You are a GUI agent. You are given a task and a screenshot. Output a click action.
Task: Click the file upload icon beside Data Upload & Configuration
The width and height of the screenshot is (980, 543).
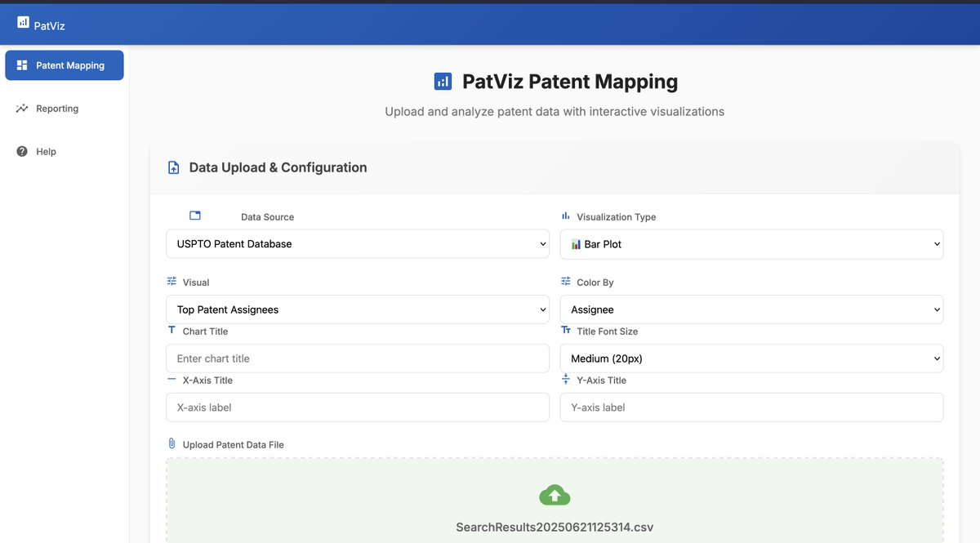coord(173,167)
